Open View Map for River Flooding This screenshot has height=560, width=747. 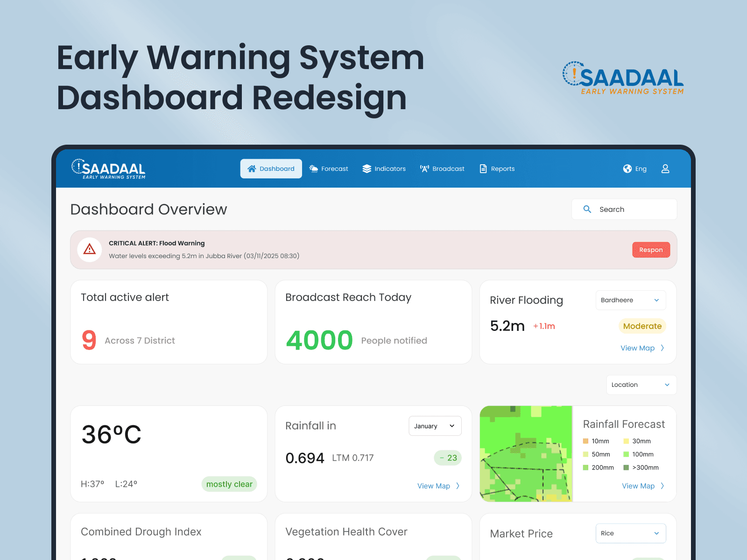(x=638, y=348)
